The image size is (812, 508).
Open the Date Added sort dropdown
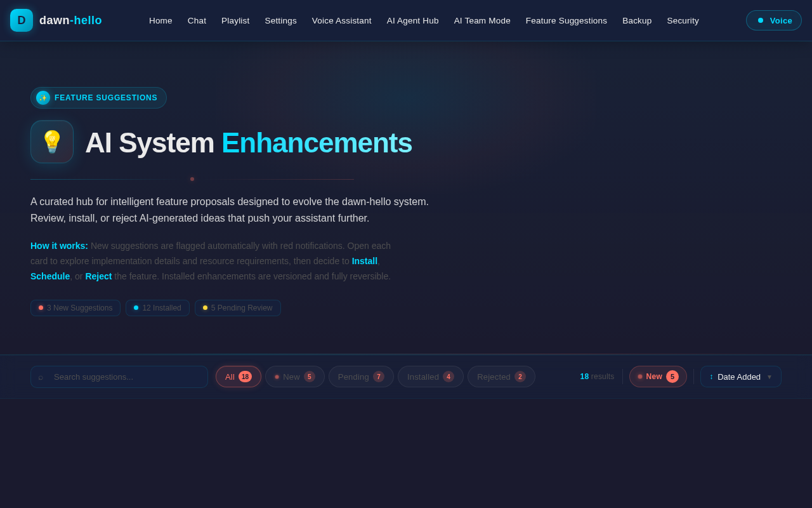(x=741, y=377)
